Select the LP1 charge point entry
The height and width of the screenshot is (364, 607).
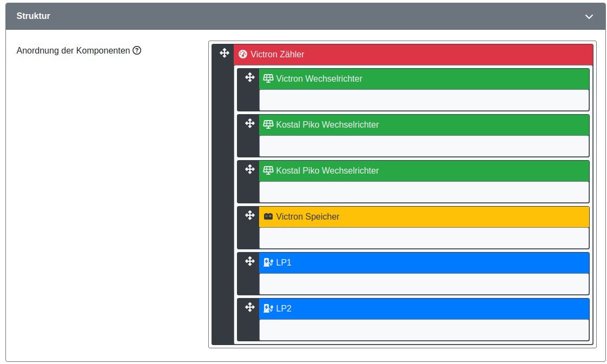tap(424, 263)
